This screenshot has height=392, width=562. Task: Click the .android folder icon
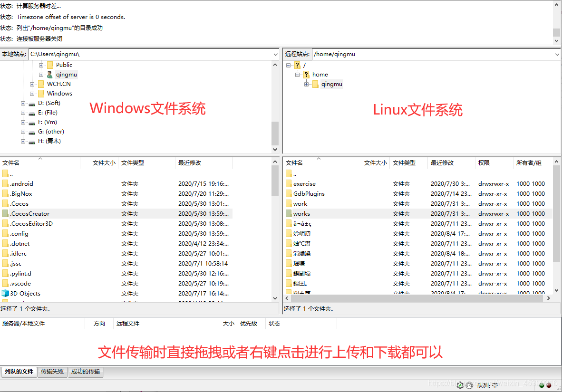pyautogui.click(x=5, y=183)
